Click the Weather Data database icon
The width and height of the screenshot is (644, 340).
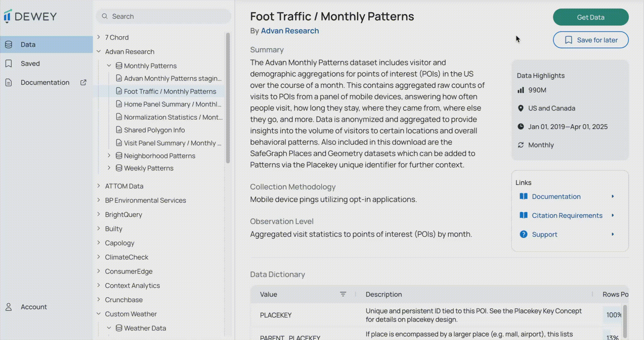(119, 328)
